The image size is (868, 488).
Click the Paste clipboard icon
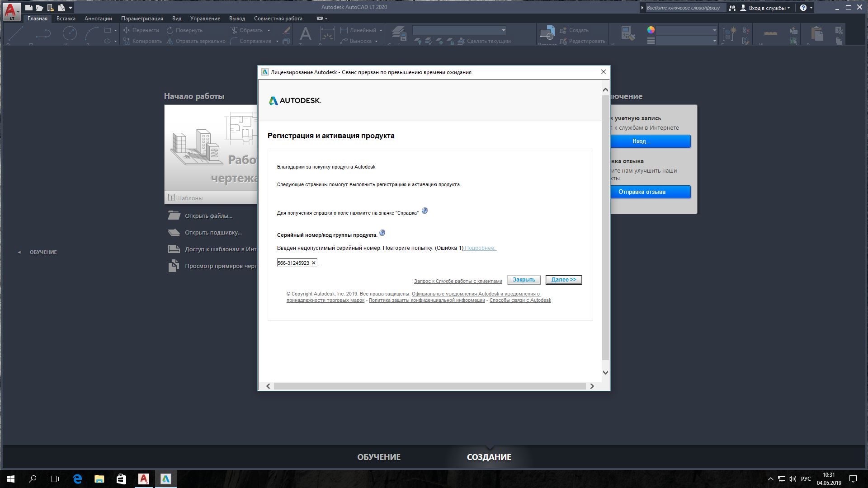[x=816, y=34]
